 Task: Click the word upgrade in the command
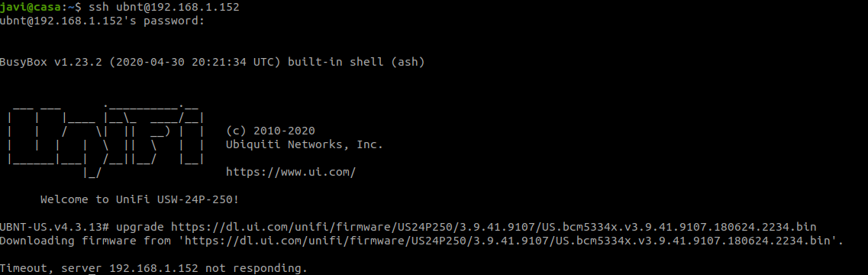tap(140, 227)
